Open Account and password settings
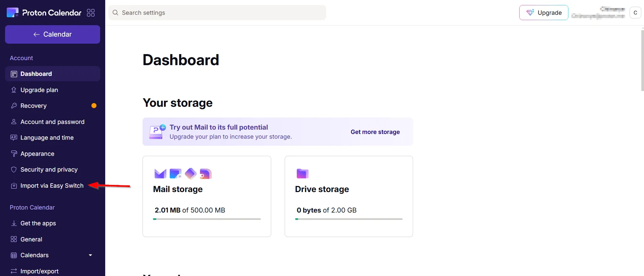644x276 pixels. pos(52,122)
